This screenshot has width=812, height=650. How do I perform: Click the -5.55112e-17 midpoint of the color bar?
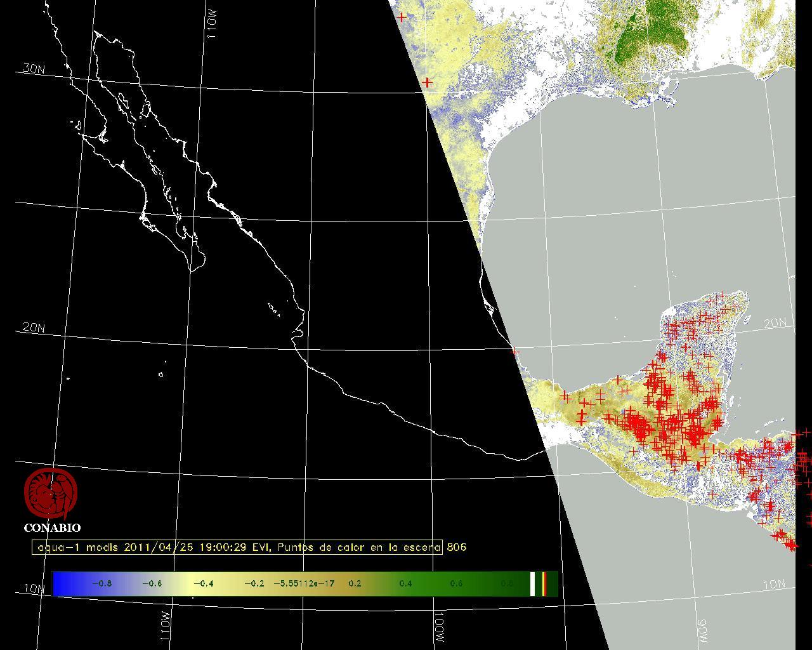pos(303,583)
